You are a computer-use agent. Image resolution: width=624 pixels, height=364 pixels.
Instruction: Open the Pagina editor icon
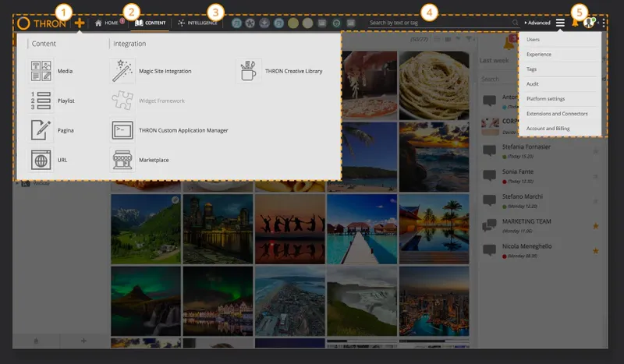tap(41, 130)
